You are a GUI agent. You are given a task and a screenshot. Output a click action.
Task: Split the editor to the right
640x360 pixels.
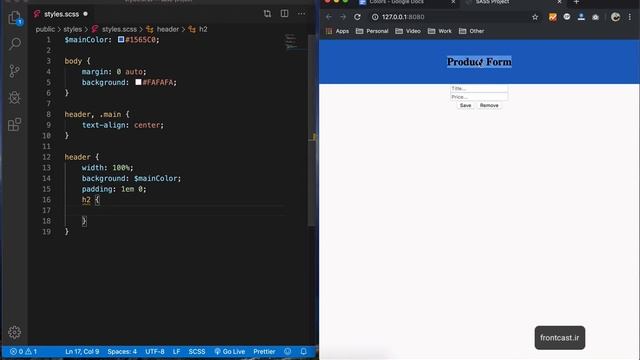pyautogui.click(x=284, y=14)
